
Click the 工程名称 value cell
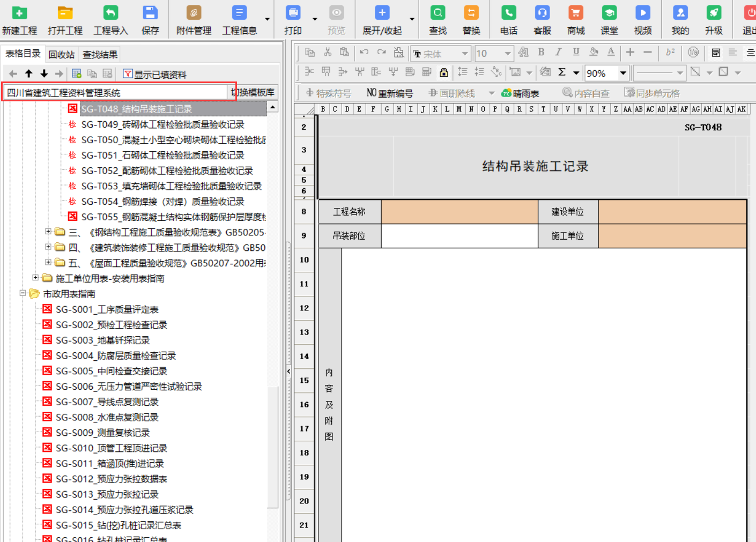pyautogui.click(x=459, y=212)
